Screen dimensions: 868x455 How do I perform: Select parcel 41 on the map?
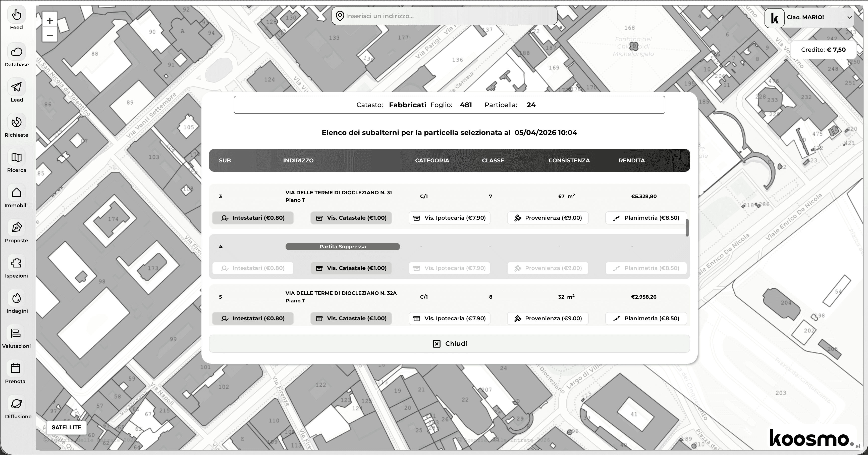click(634, 414)
